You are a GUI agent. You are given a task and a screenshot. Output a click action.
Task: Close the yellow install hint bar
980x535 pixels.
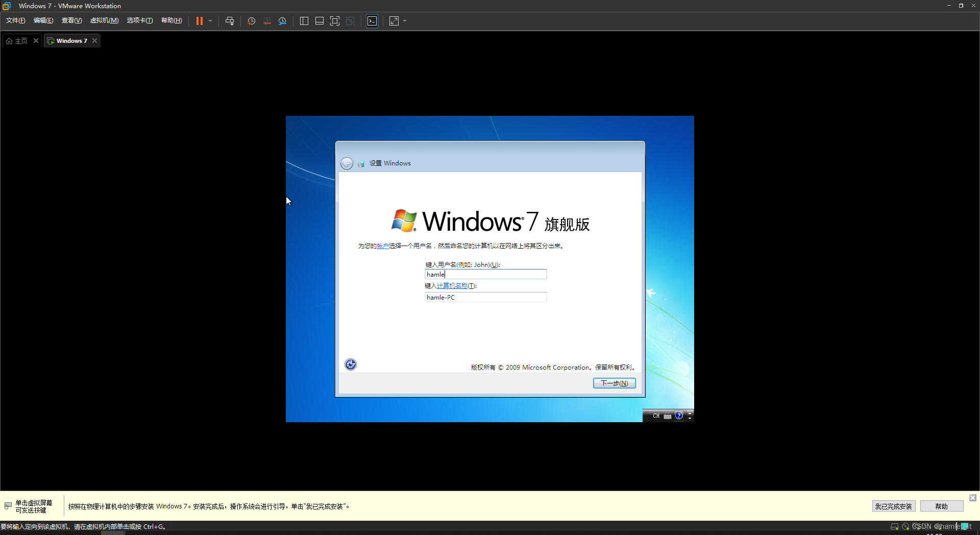coord(973,498)
